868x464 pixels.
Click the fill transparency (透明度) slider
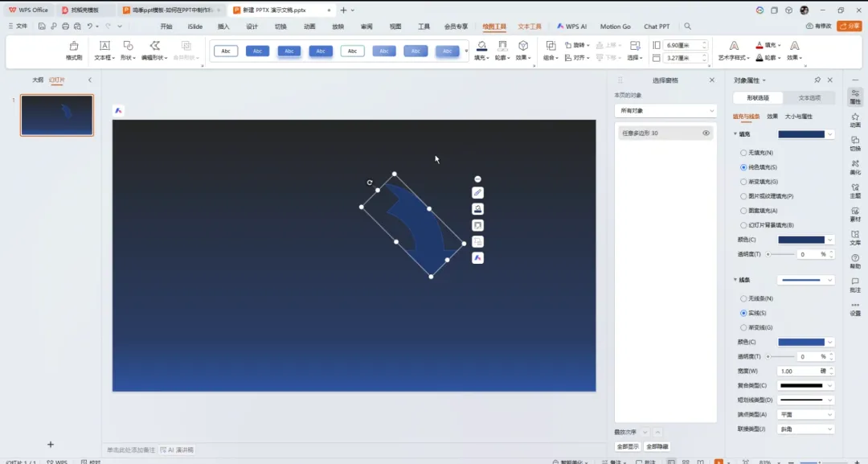[x=780, y=254]
